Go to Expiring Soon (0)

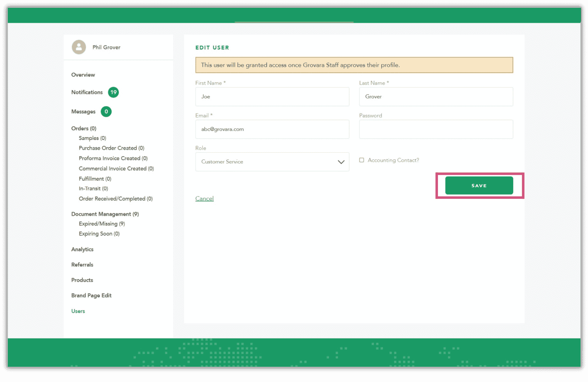[99, 234]
